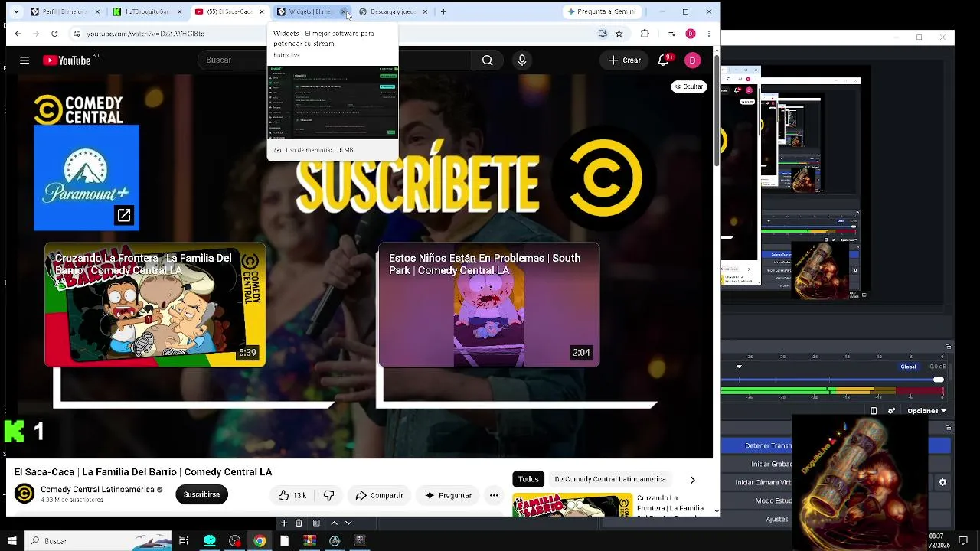Undock the OBS audio mixer panel

(948, 347)
